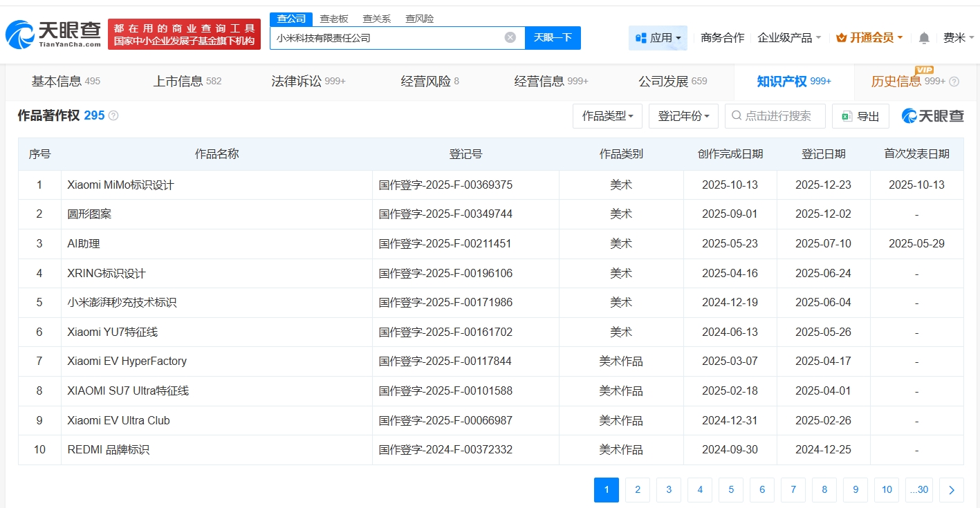Go to page 5 of results
Image resolution: width=980 pixels, height=508 pixels.
(x=731, y=490)
